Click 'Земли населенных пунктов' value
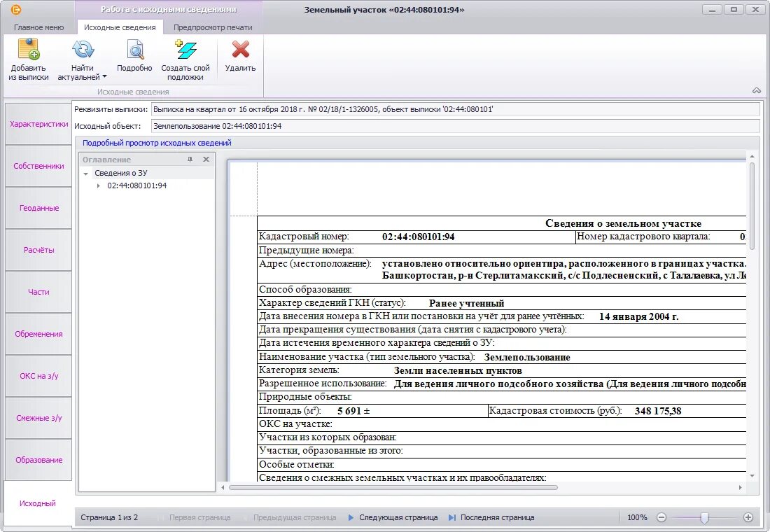770x532 pixels. (x=458, y=371)
